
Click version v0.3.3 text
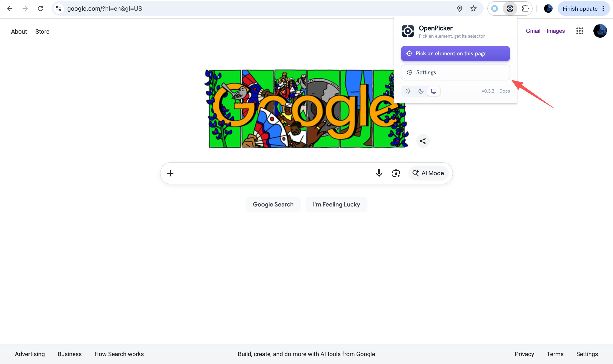[x=488, y=91]
